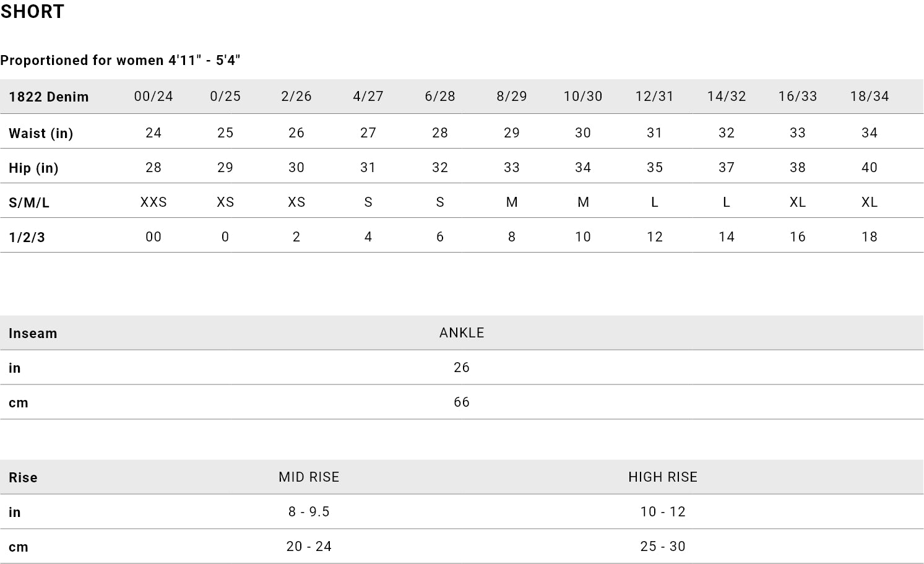Click the waist value 34 cell

(870, 133)
